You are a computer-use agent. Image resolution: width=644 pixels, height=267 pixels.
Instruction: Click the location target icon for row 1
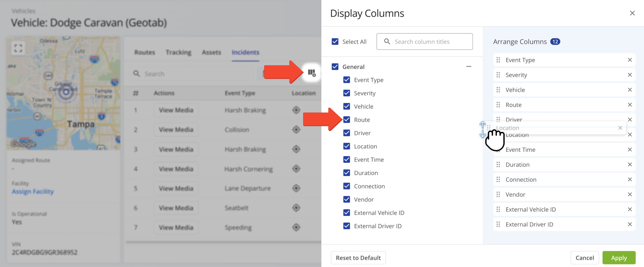(x=296, y=110)
